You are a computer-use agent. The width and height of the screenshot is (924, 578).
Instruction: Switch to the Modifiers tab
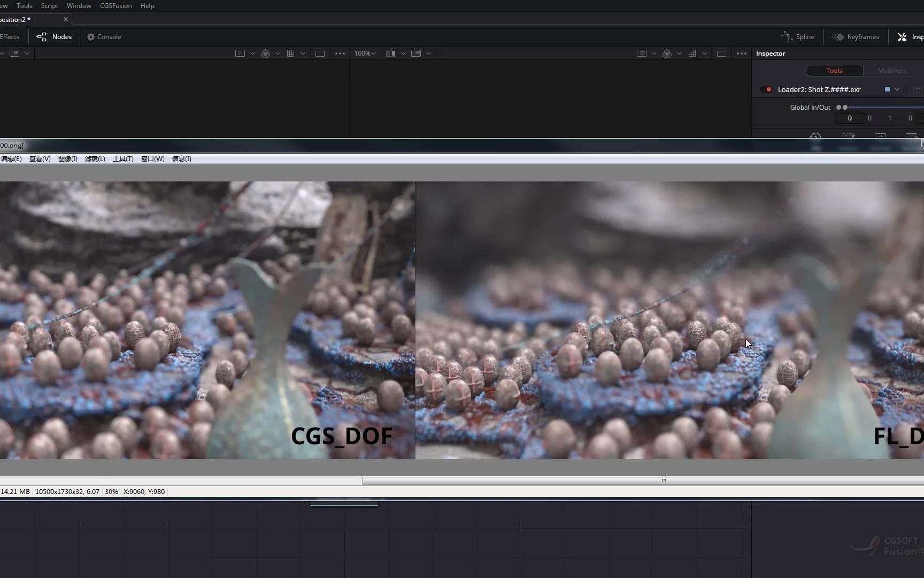click(891, 70)
